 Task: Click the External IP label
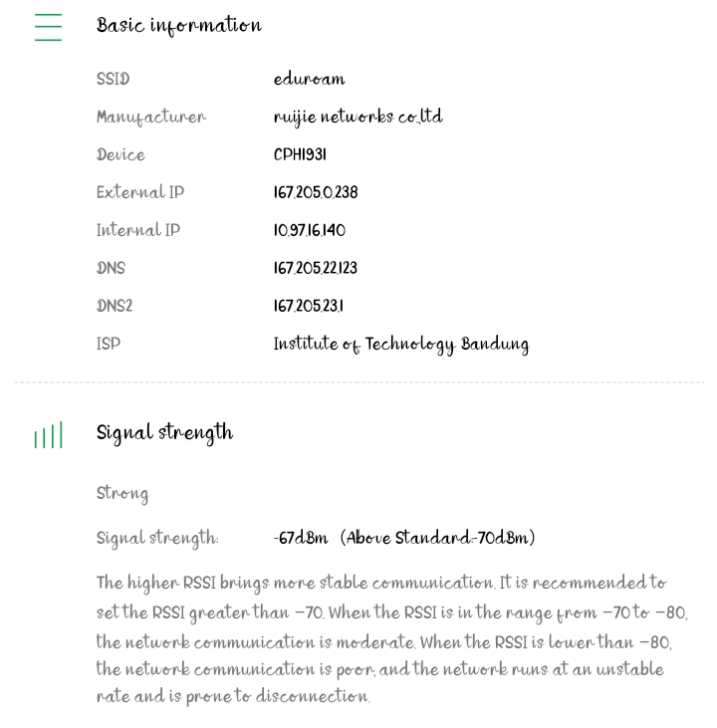(140, 192)
